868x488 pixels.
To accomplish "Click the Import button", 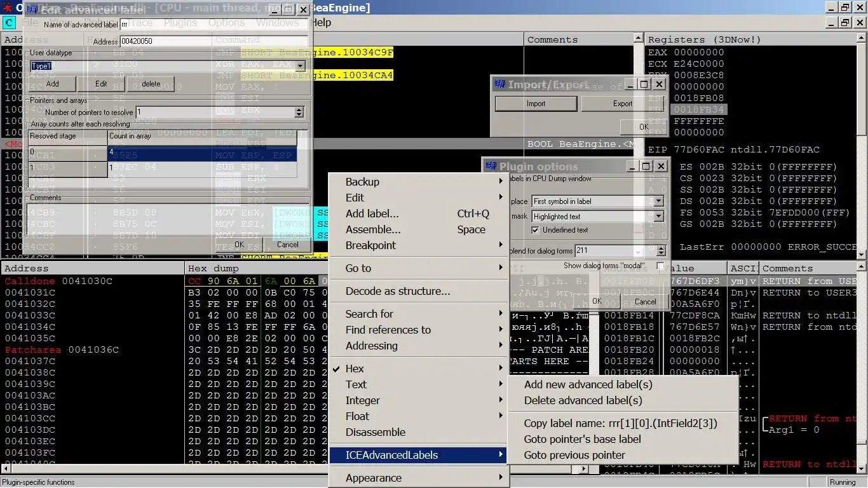I will point(536,104).
